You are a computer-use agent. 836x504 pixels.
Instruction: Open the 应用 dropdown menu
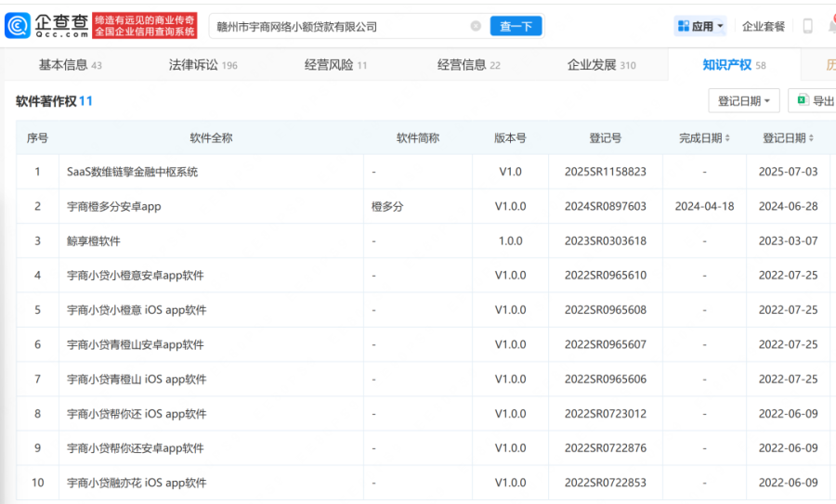click(x=700, y=26)
